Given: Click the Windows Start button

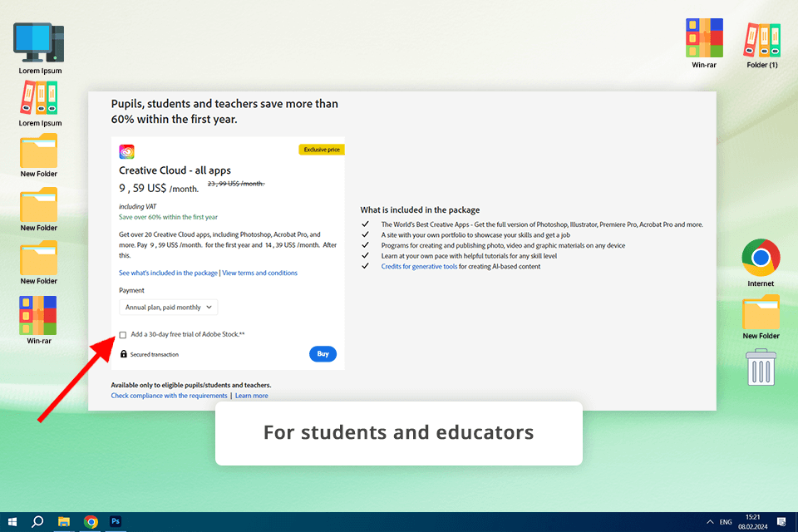Looking at the screenshot, I should [x=12, y=522].
